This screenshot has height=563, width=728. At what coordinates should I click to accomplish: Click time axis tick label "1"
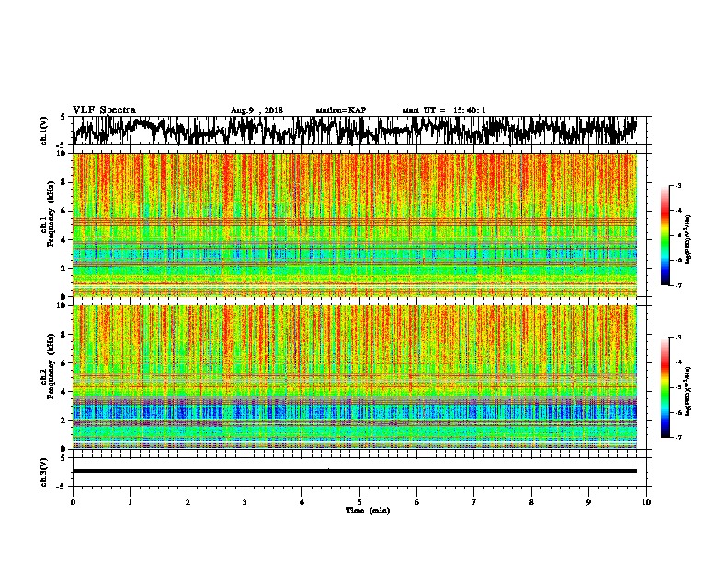130,502
